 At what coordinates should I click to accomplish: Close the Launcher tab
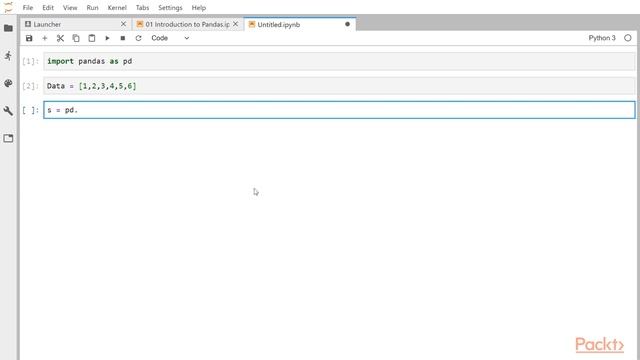(x=123, y=24)
